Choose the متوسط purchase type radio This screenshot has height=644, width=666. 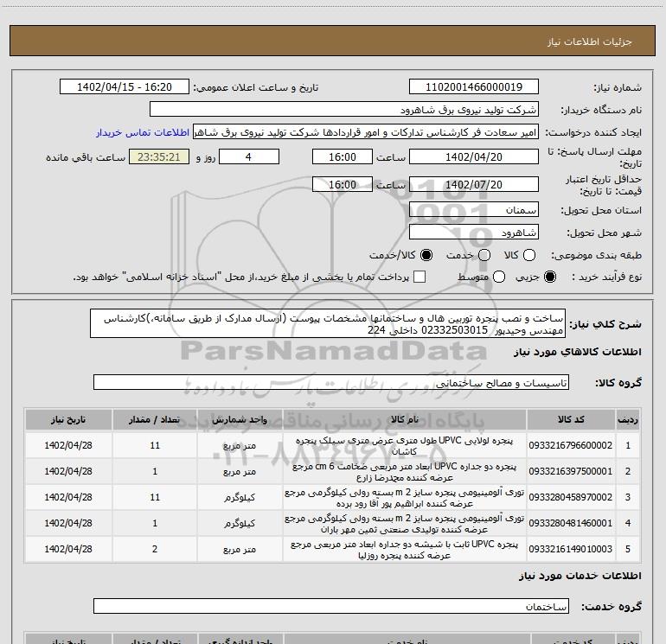pyautogui.click(x=499, y=277)
